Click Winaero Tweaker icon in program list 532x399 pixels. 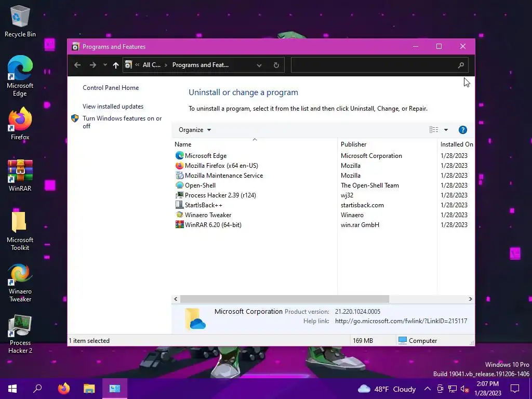[x=179, y=215]
